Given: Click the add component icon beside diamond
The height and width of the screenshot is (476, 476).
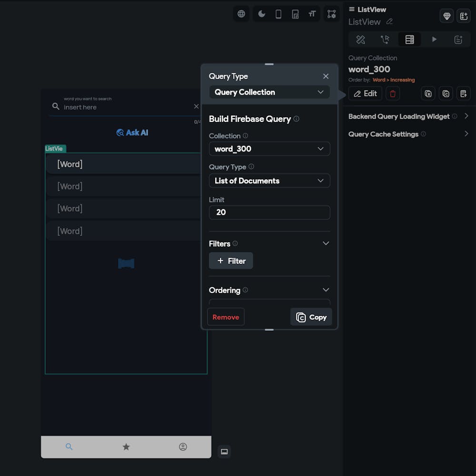Looking at the screenshot, I should 464,16.
